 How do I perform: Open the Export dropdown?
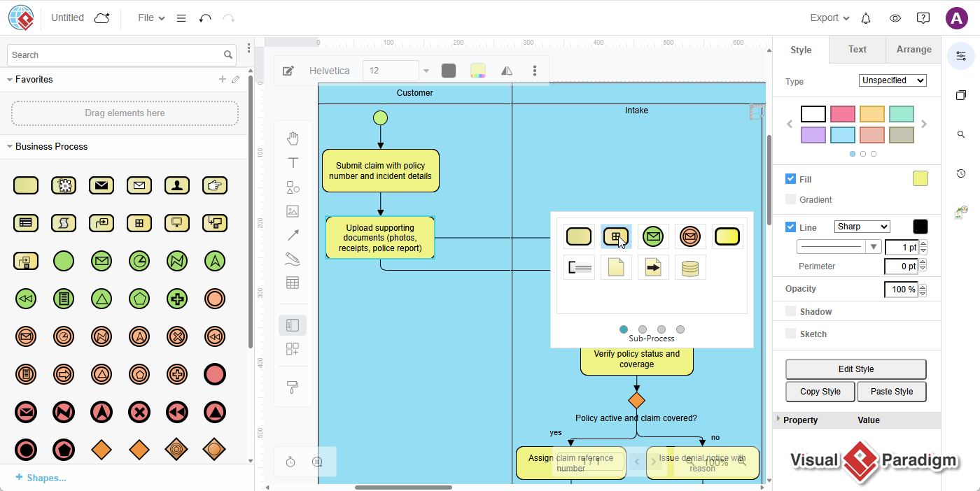(829, 18)
